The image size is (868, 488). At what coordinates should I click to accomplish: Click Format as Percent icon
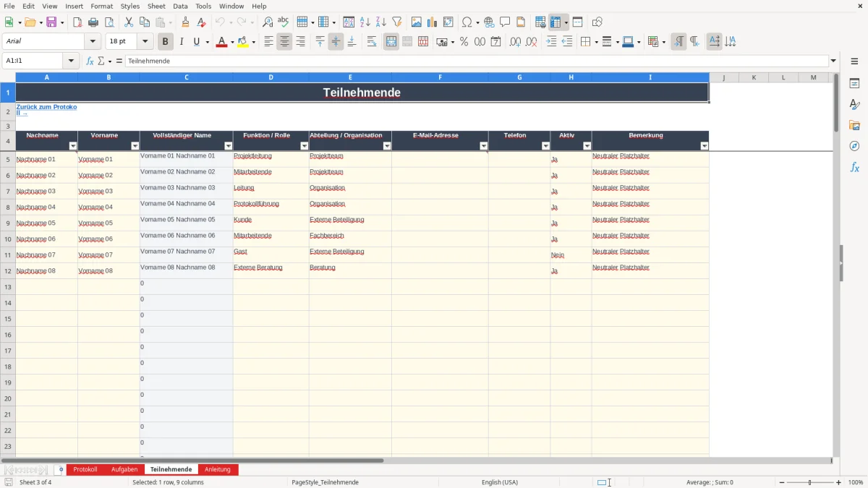[x=464, y=42]
